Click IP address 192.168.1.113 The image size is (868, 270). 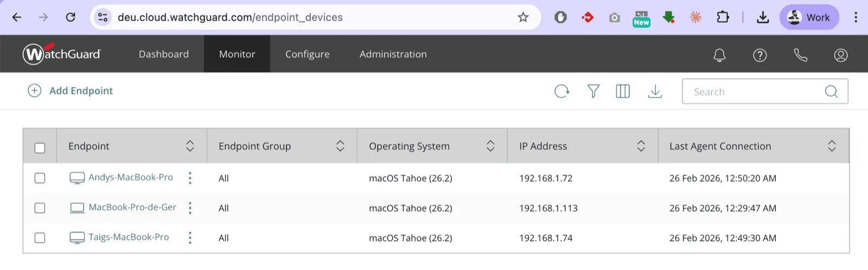pos(548,208)
